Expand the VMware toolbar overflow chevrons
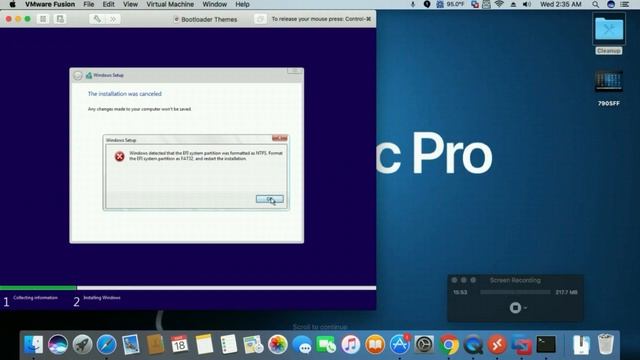This screenshot has width=640, height=360. (113, 19)
